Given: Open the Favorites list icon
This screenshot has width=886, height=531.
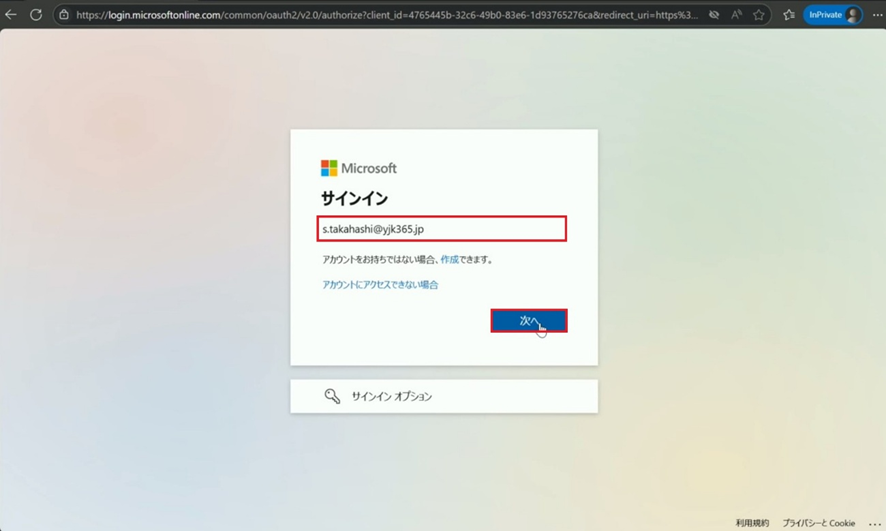Looking at the screenshot, I should [x=789, y=15].
